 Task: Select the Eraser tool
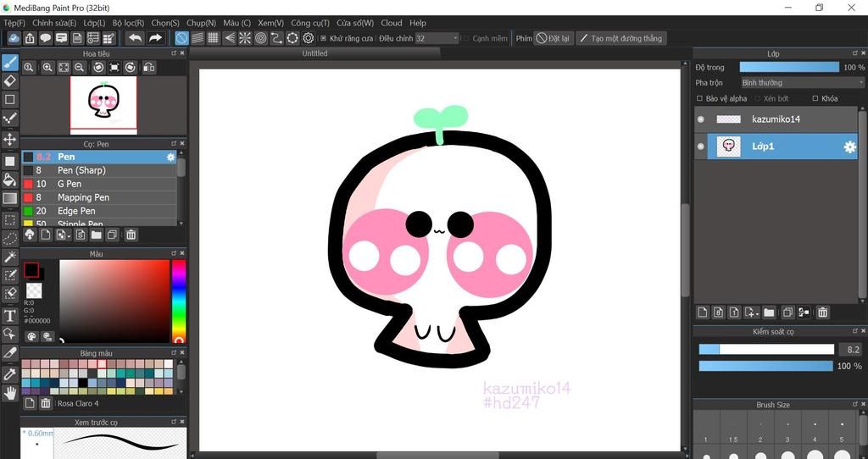[x=9, y=81]
